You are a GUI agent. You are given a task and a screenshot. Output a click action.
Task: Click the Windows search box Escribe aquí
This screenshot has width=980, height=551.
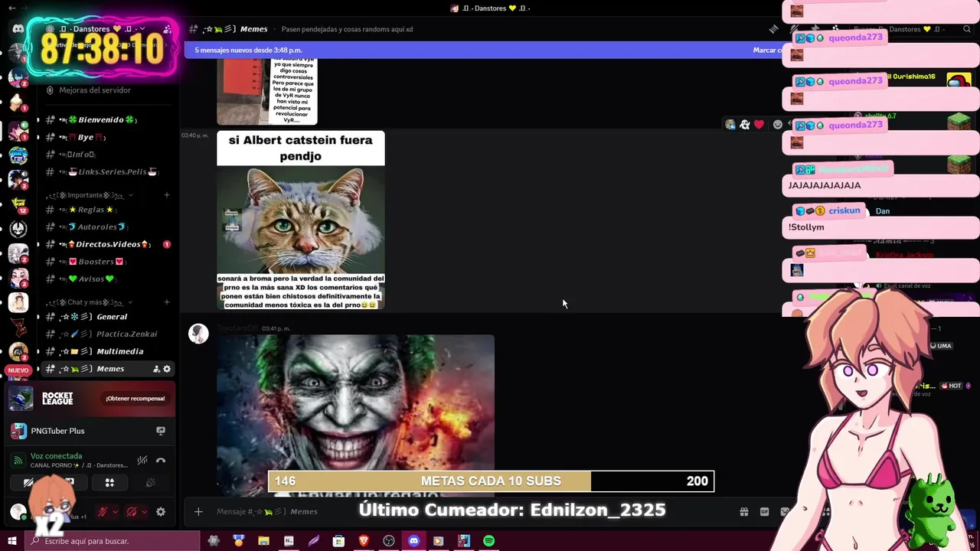click(113, 541)
